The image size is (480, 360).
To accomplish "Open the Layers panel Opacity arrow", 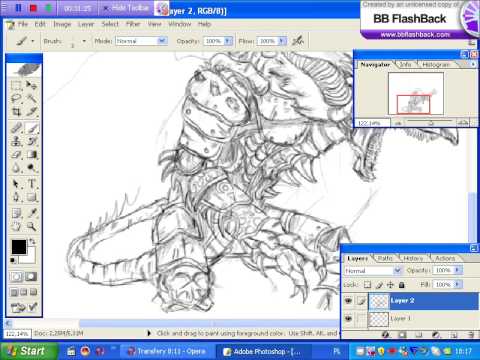I will [x=458, y=270].
